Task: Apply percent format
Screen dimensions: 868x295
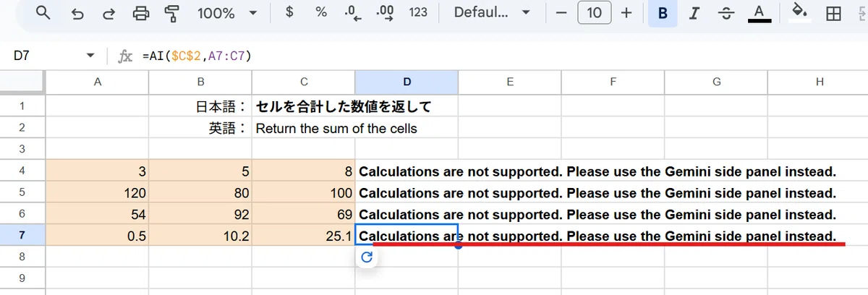Action: pyautogui.click(x=321, y=12)
